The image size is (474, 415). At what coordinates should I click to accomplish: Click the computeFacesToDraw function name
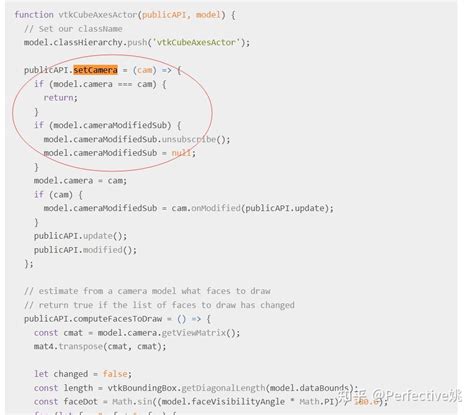tap(117, 319)
